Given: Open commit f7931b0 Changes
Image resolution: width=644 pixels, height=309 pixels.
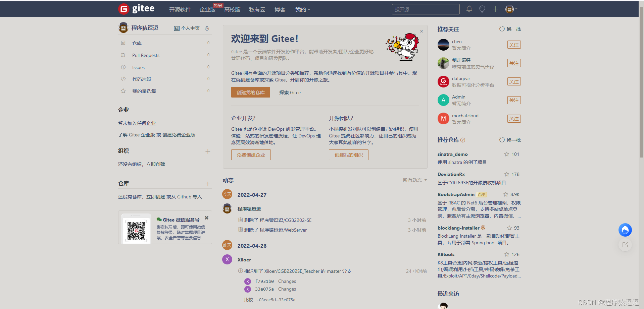Looking at the screenshot, I should pos(287,281).
